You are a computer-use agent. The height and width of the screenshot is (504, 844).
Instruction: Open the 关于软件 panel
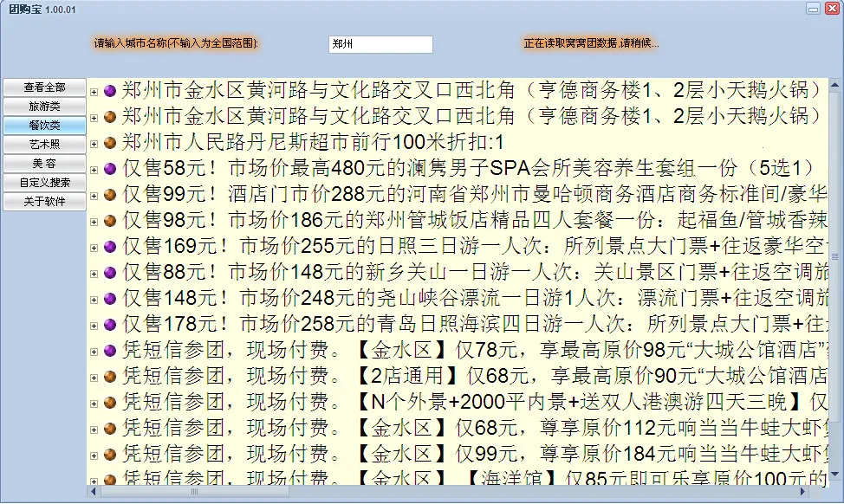click(42, 200)
